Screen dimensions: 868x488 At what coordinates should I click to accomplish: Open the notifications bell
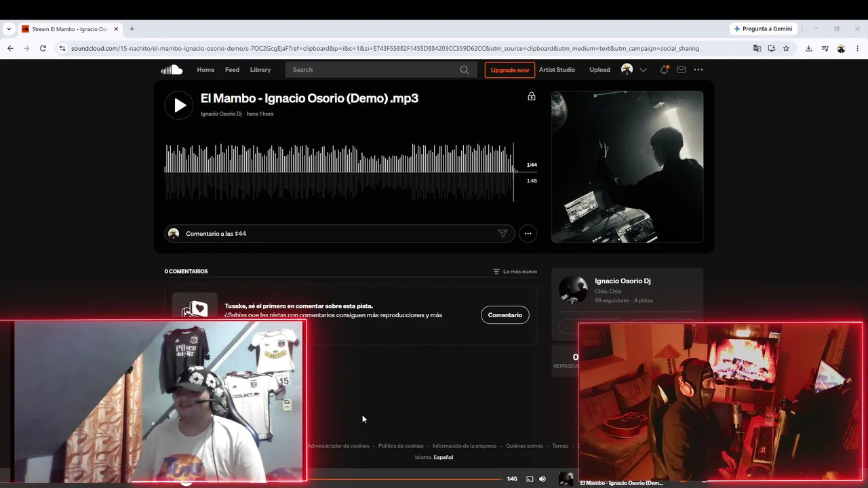coord(665,70)
